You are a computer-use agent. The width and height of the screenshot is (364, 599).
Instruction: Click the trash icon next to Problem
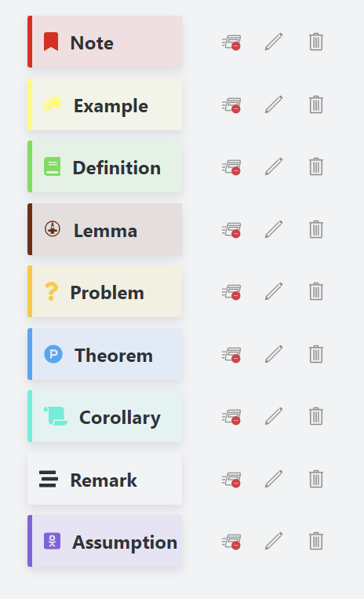tap(316, 291)
